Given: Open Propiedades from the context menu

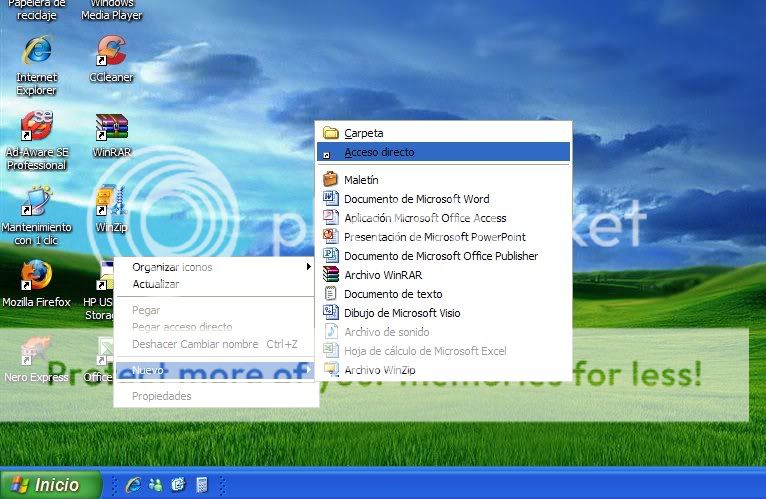Looking at the screenshot, I should tap(215, 395).
